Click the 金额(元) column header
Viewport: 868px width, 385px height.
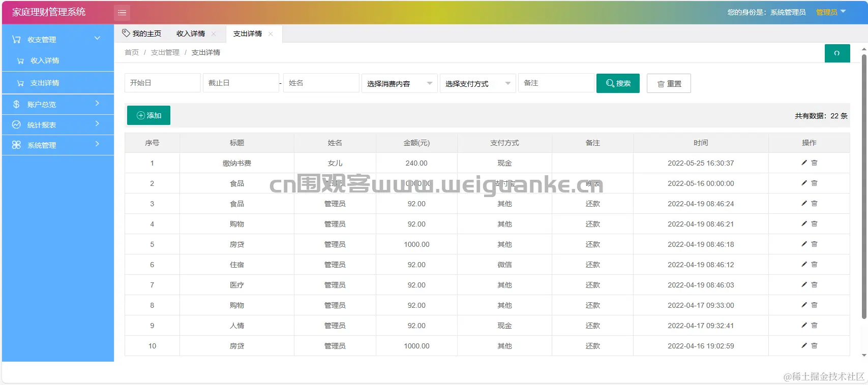click(416, 143)
